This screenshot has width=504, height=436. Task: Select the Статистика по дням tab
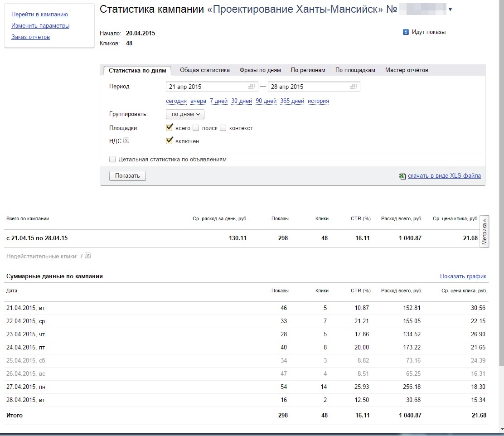tap(137, 70)
